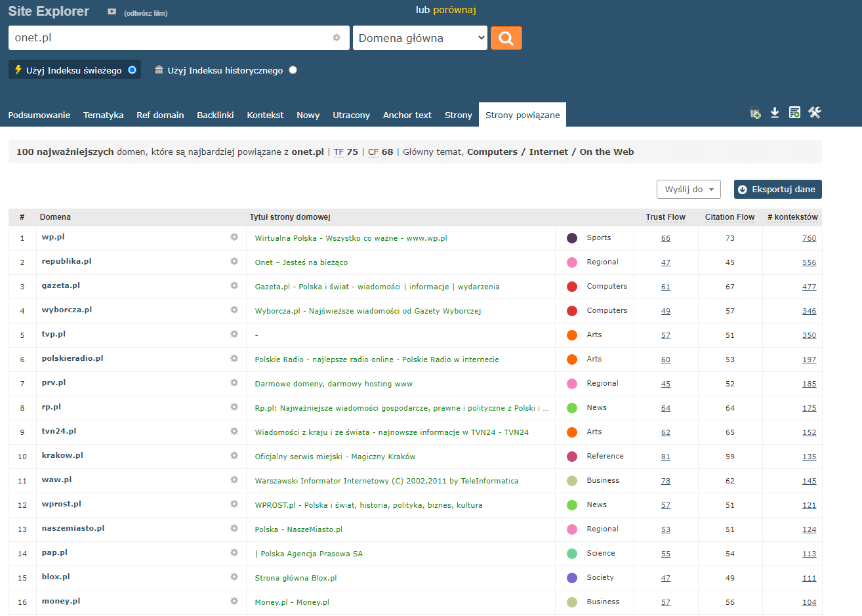
Task: Open gear options for rp.pl row
Action: tap(234, 407)
